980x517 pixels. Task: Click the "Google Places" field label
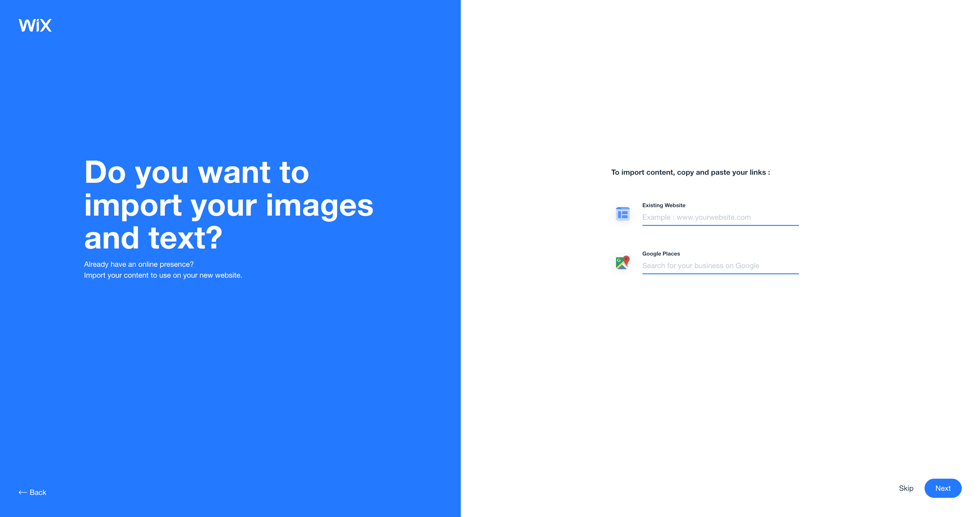tap(661, 253)
